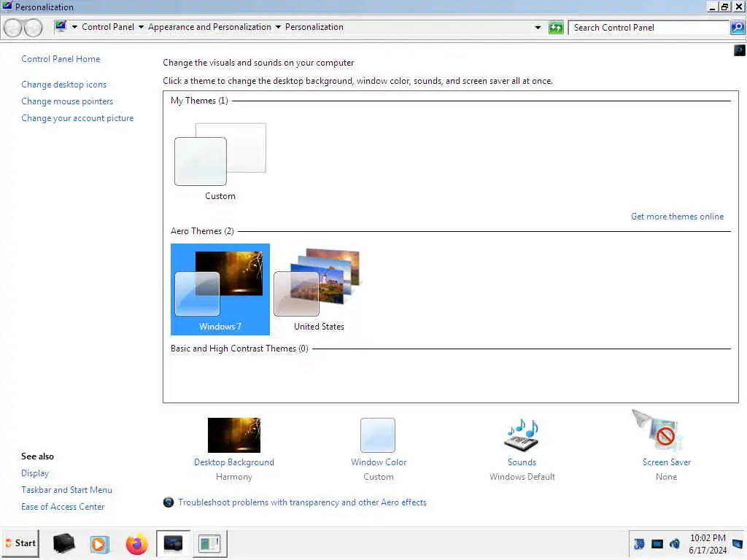Click the search magnifier icon

click(738, 28)
